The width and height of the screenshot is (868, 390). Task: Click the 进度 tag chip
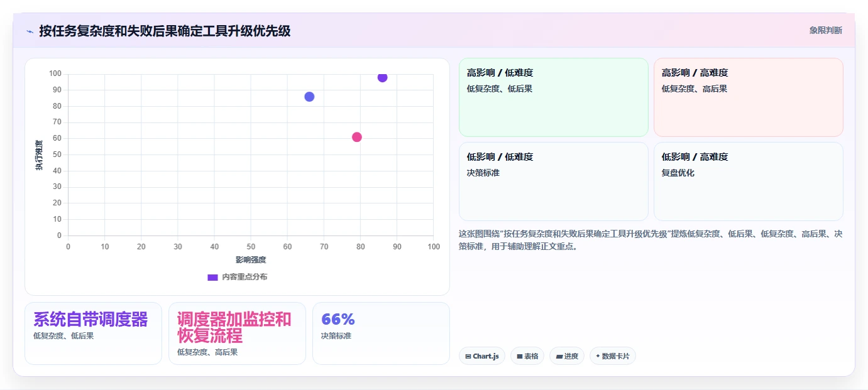point(567,356)
